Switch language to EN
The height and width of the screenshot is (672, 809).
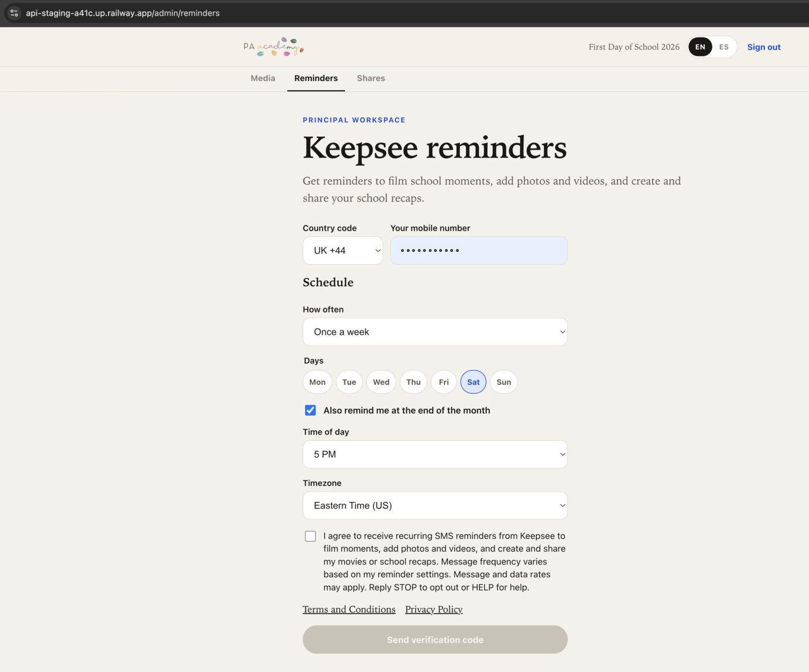700,47
